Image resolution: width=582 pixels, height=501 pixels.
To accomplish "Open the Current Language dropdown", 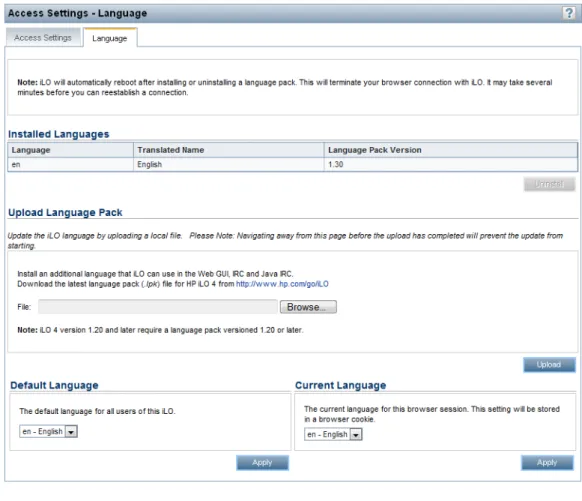I will point(333,434).
